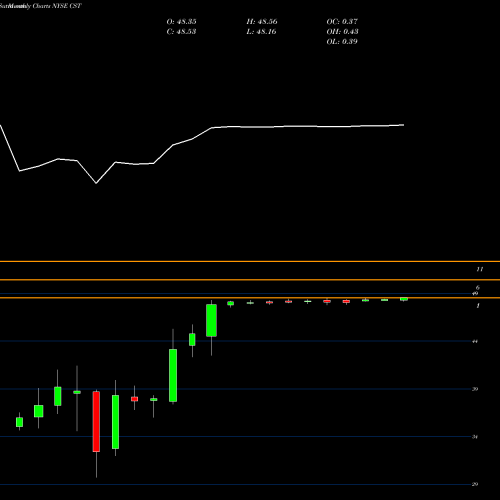Click the scale label 6 near the orange line
Viewport: 500px width, 500px height.
coord(478,287)
